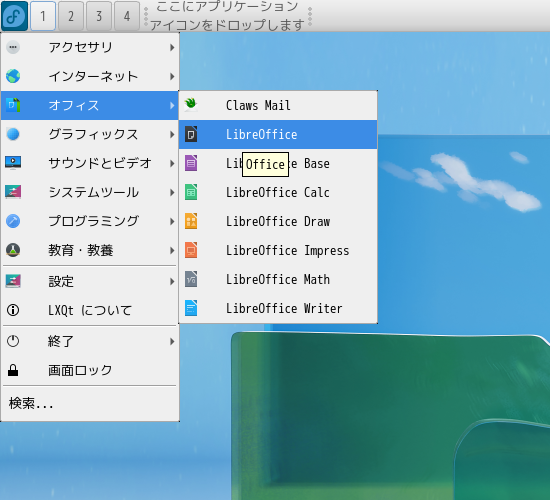This screenshot has width=550, height=500.
Task: Click the quick launch drop area
Action: [228, 16]
